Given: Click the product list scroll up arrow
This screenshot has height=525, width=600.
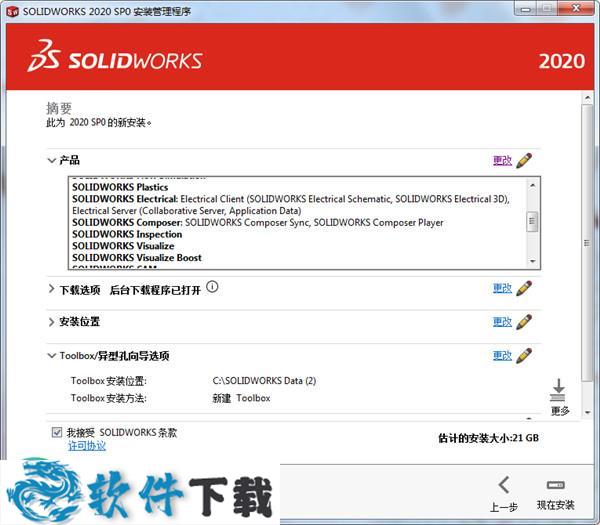Looking at the screenshot, I should pos(532,185).
